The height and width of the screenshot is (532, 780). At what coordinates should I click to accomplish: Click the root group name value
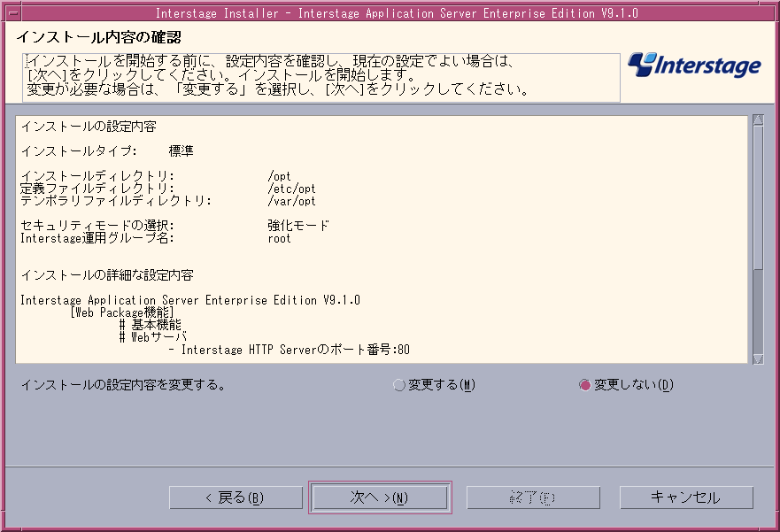coord(279,239)
